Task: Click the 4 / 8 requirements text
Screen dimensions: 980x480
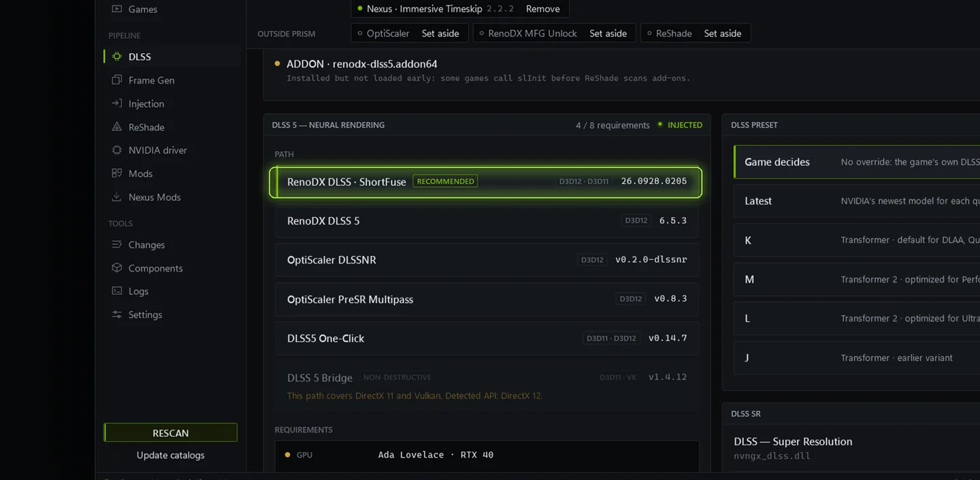Action: [612, 125]
